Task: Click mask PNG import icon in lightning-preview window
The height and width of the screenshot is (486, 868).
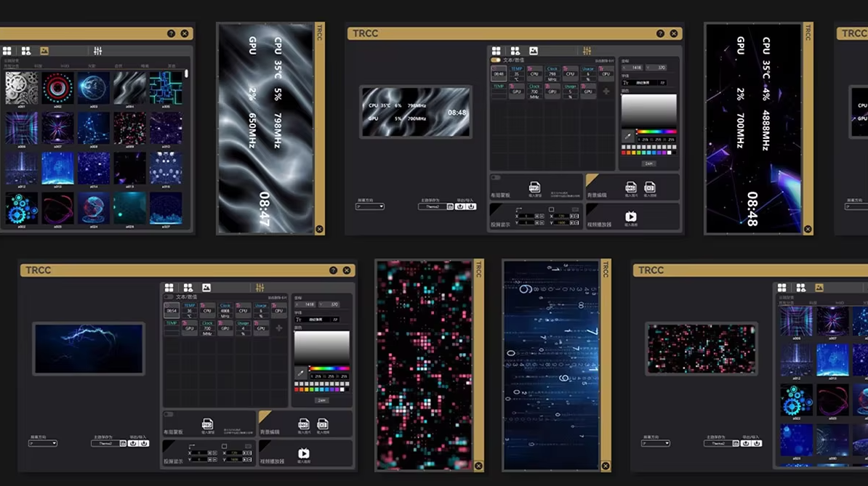Action: (x=207, y=424)
